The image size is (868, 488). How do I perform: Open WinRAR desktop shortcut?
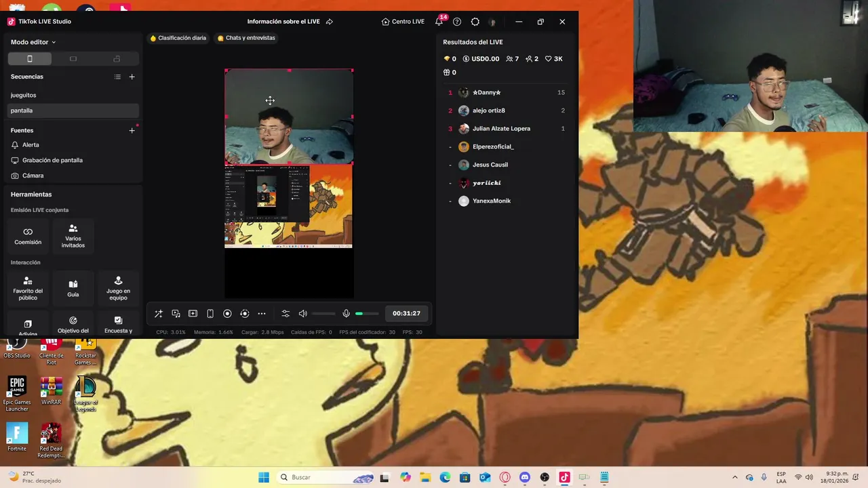(52, 390)
